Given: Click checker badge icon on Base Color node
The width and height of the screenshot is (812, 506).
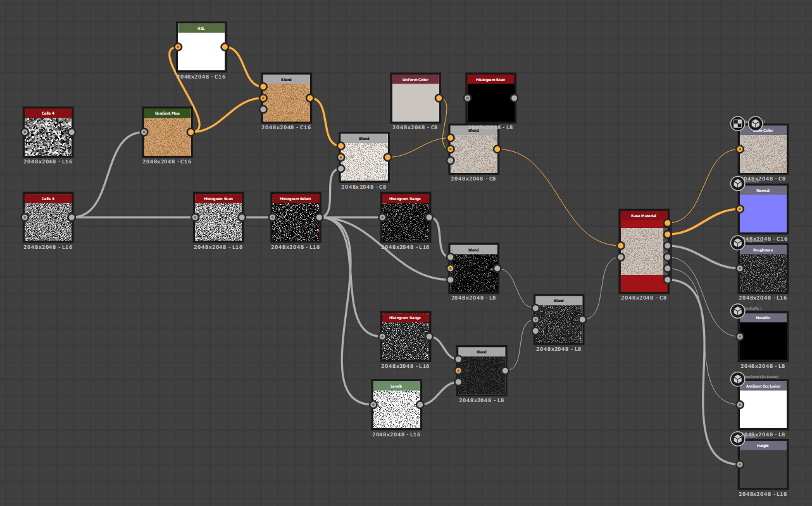Looking at the screenshot, I should pyautogui.click(x=737, y=123).
